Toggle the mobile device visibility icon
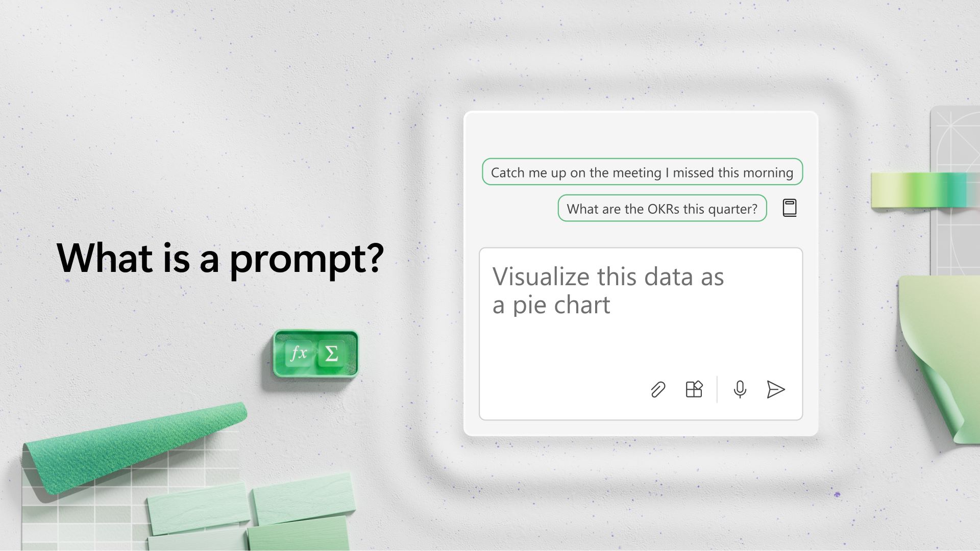This screenshot has height=551, width=980. 789,207
